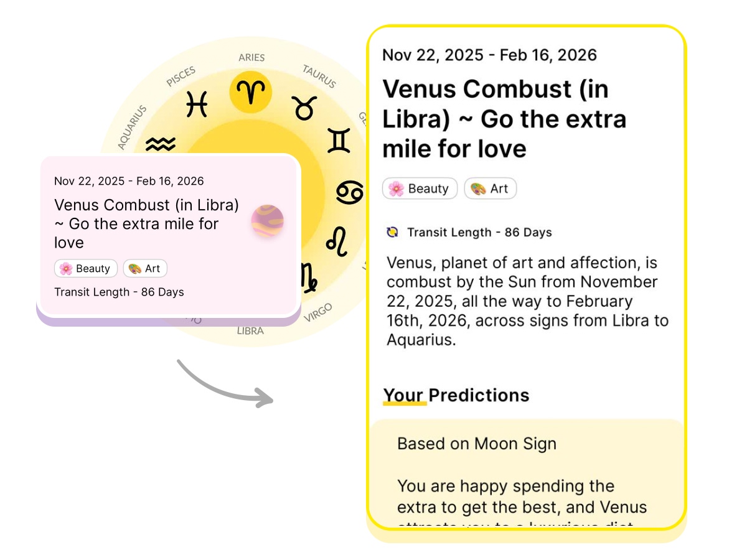Click the Beauty tag in the detail panel
This screenshot has width=747, height=560.
coord(420,189)
